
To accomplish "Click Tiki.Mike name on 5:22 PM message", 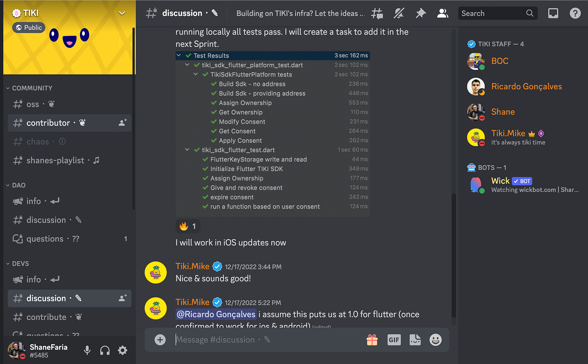I will coord(192,302).
